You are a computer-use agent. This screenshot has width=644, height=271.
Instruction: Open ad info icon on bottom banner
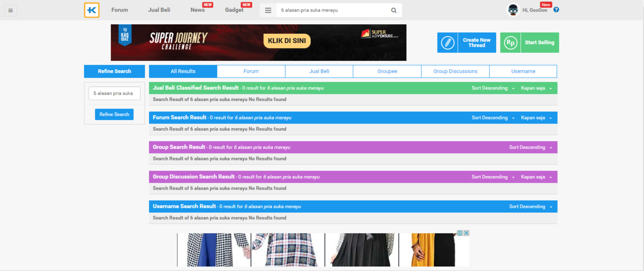coord(460,233)
